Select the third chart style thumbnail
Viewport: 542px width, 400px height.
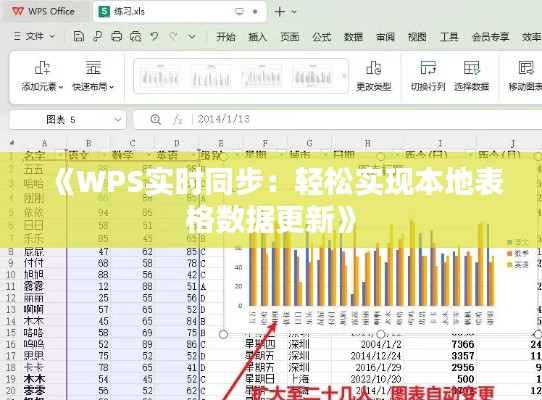point(261,76)
